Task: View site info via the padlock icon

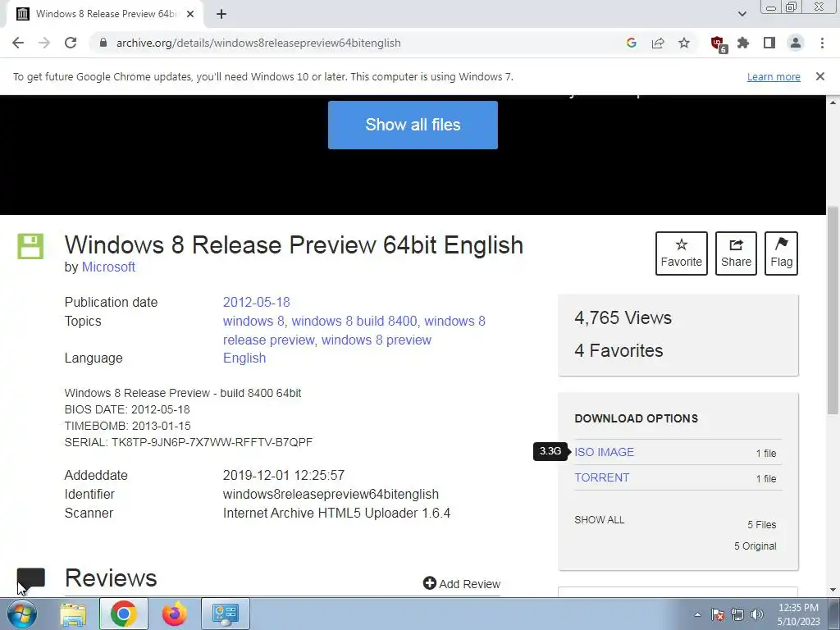Action: (103, 43)
